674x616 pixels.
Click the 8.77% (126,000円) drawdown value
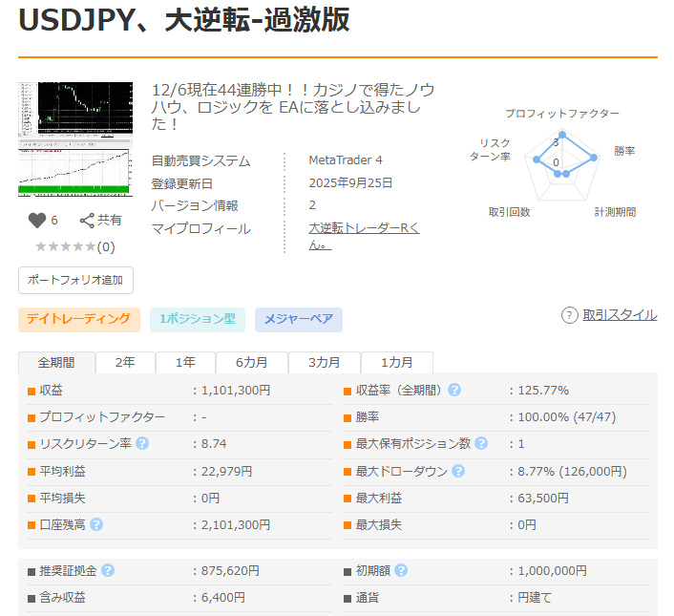(x=572, y=472)
